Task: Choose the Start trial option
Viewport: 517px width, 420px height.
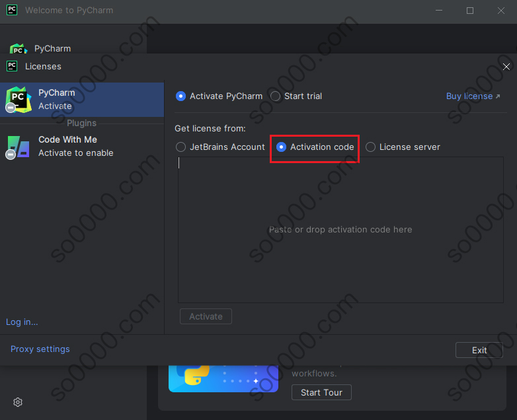Action: (x=296, y=96)
